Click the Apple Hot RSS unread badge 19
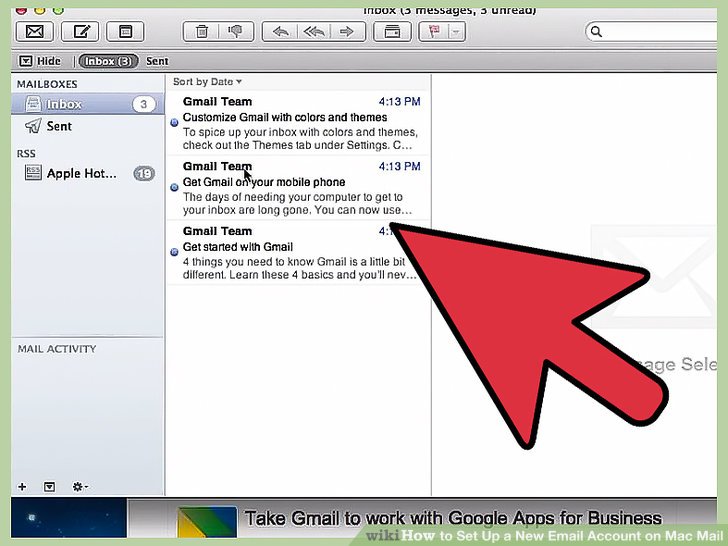The width and height of the screenshot is (728, 546). pos(144,174)
